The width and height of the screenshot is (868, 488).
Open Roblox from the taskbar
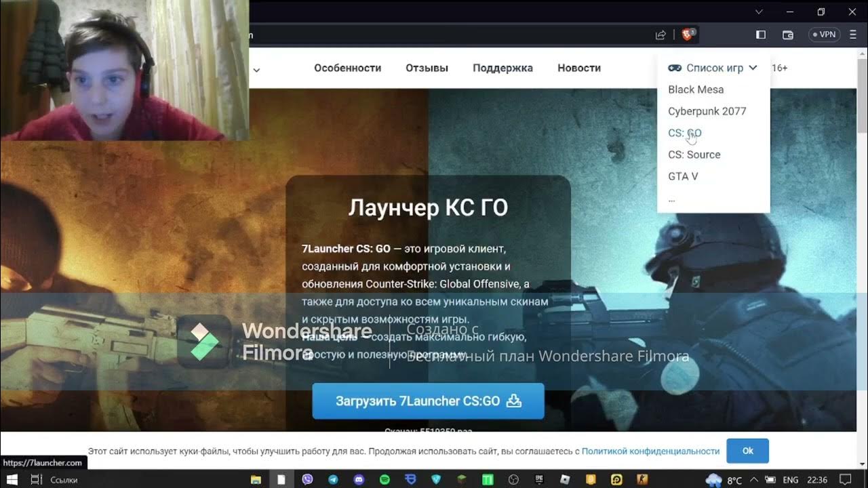[565, 479]
